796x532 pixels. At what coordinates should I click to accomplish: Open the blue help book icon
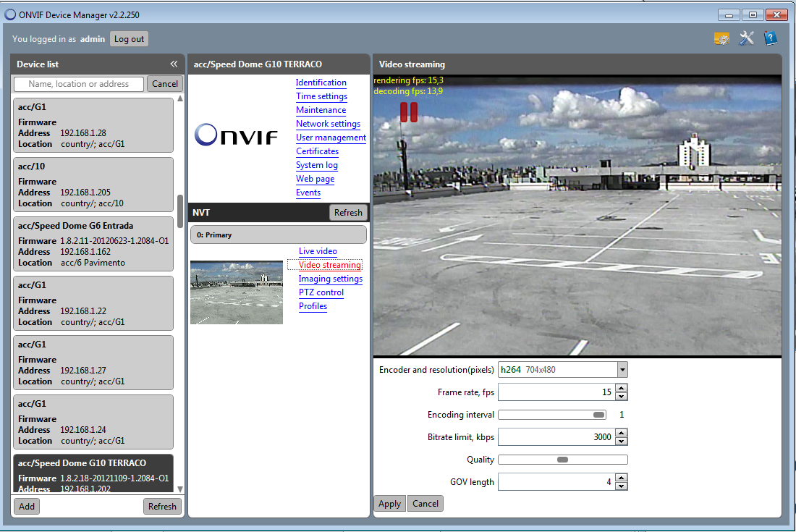[771, 38]
